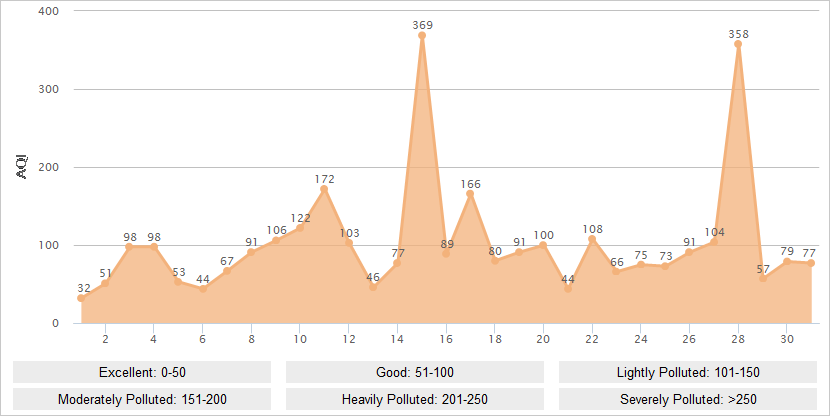The width and height of the screenshot is (830, 416).
Task: Click the low data point labeled 46
Action: point(373,287)
